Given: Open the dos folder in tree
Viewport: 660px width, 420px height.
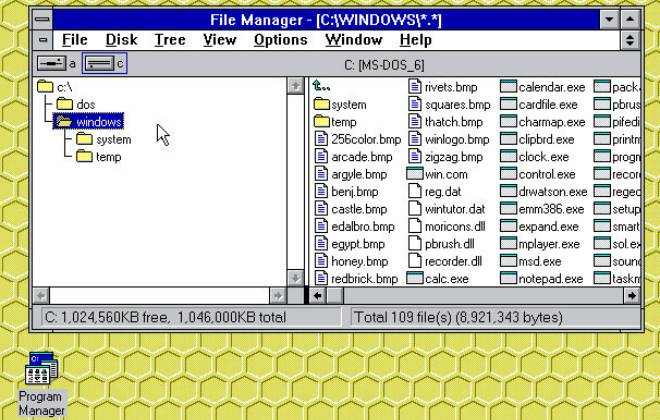Looking at the screenshot, I should click(x=76, y=104).
